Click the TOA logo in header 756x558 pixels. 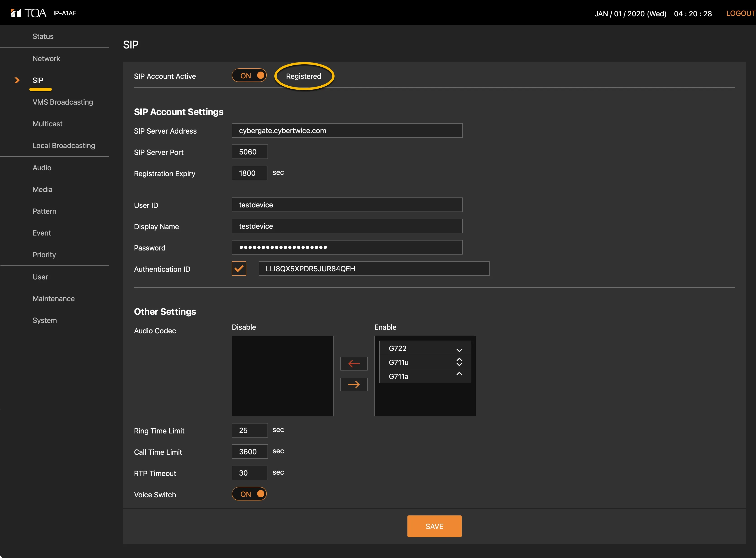28,13
